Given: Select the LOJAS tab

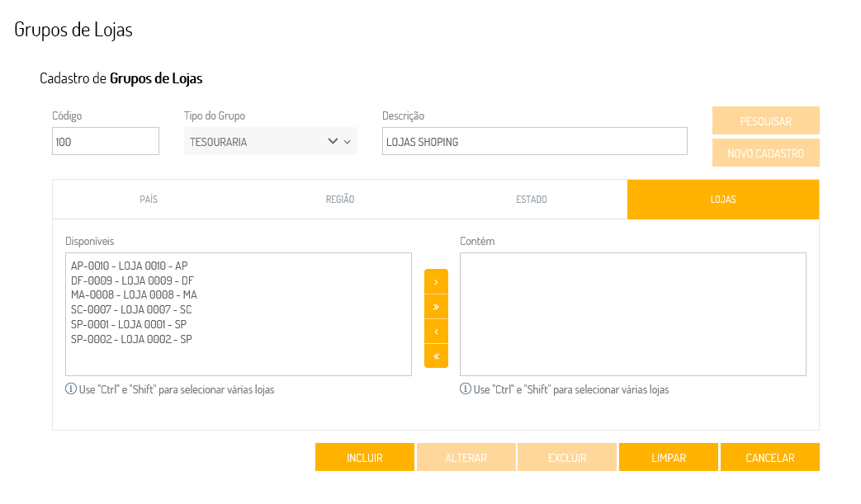Looking at the screenshot, I should pos(723,200).
